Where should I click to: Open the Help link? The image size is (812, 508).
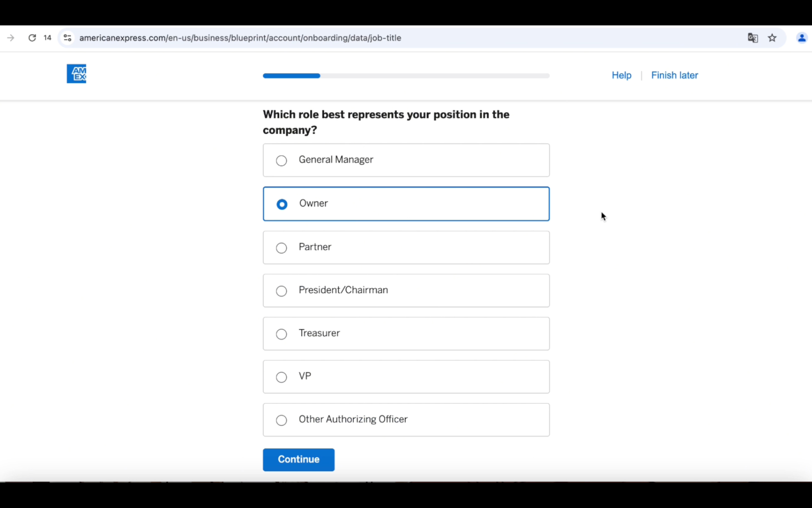coord(621,75)
